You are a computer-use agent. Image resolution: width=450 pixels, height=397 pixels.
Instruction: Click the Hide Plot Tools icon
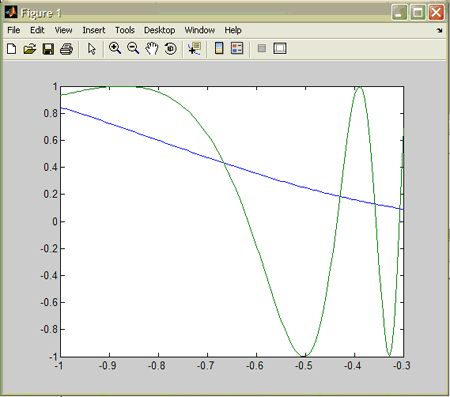(262, 49)
